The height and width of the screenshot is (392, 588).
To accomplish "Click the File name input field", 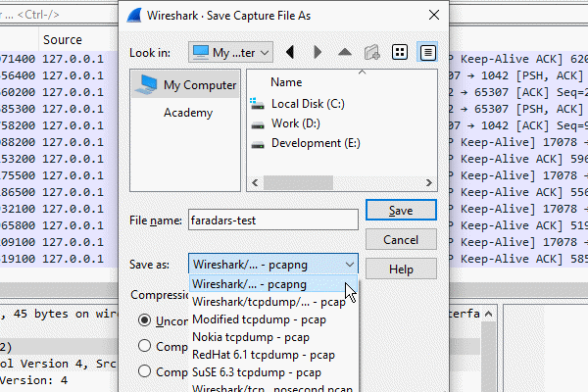I will point(273,220).
